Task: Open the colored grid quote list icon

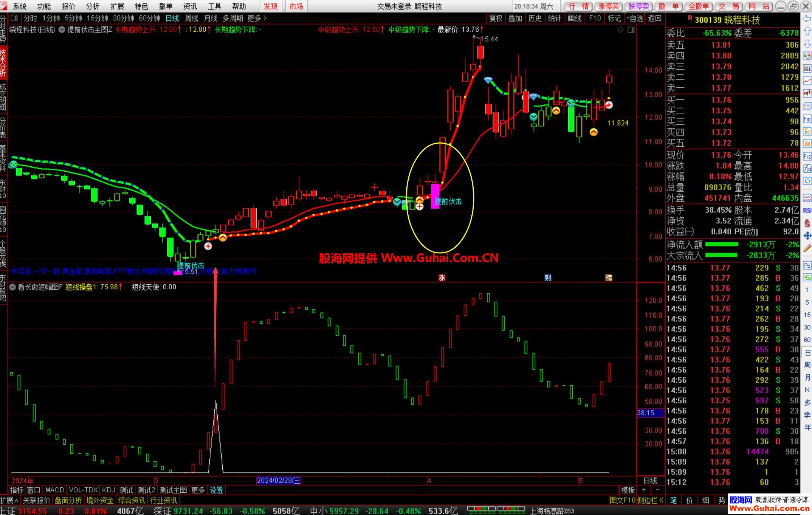Action: tap(807, 68)
